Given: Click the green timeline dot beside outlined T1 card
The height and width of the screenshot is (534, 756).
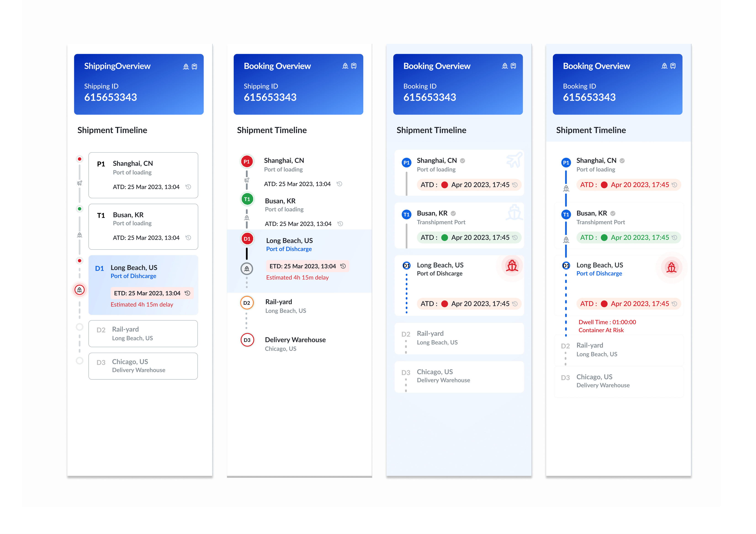Looking at the screenshot, I should tap(80, 209).
